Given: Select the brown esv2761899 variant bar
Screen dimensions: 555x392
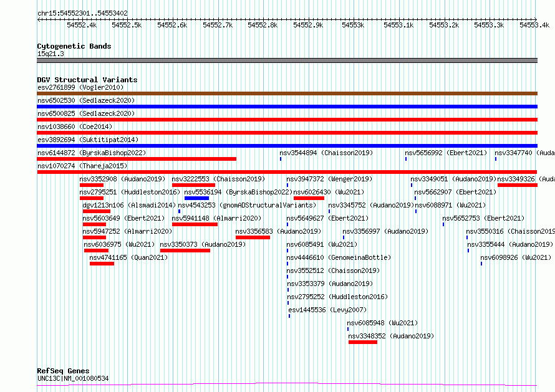Looking at the screenshot, I should [x=287, y=93].
